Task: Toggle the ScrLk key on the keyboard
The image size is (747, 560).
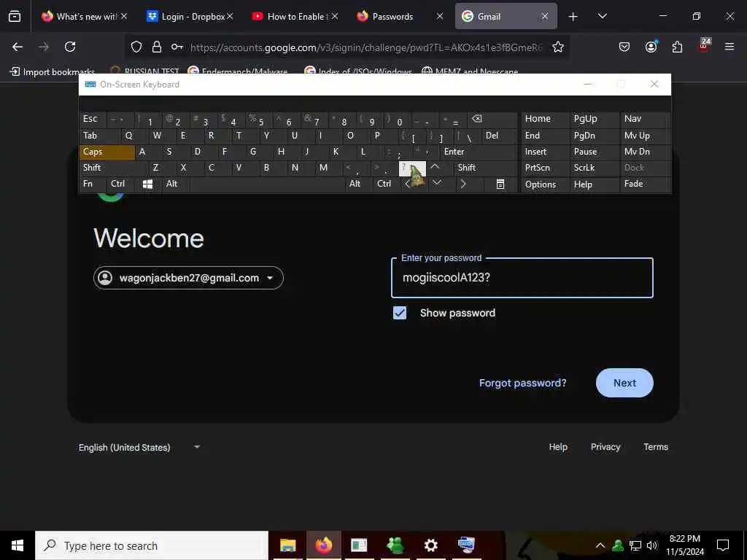Action: click(x=594, y=168)
